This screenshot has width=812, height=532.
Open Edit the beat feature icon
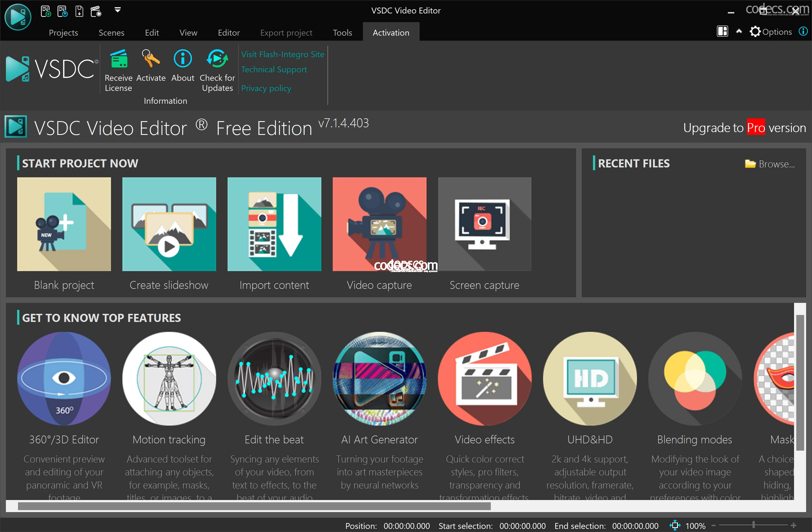point(274,379)
